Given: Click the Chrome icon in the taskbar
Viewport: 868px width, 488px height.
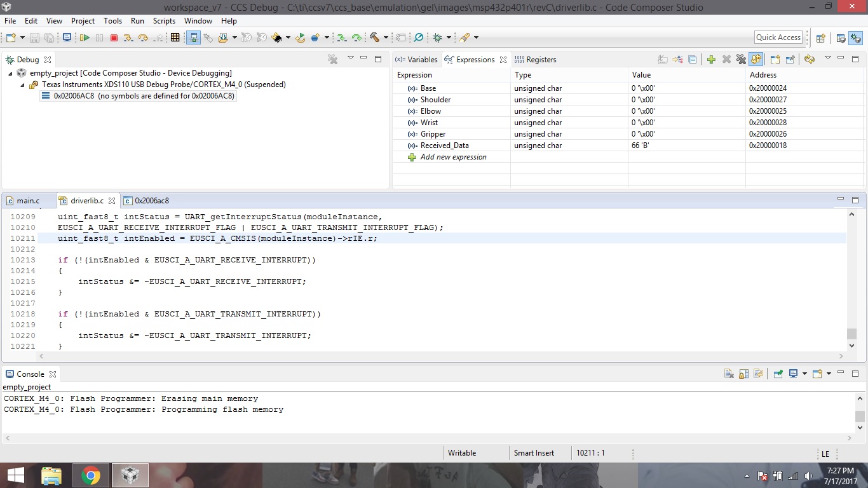Looking at the screenshot, I should click(x=91, y=475).
